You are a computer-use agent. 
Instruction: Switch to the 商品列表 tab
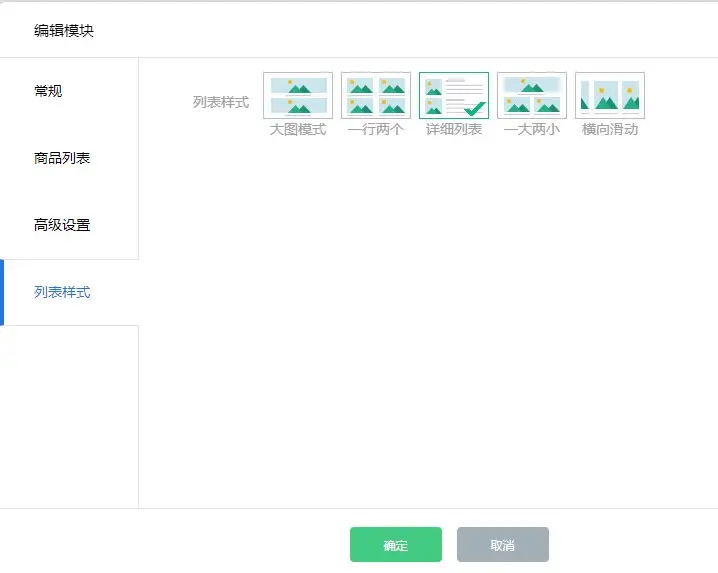pyautogui.click(x=62, y=158)
